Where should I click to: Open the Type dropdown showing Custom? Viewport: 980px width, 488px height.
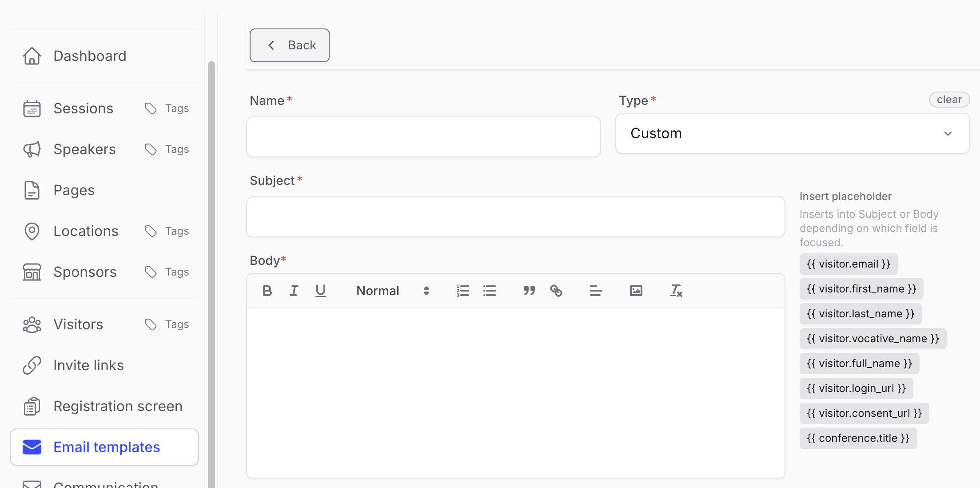(792, 133)
